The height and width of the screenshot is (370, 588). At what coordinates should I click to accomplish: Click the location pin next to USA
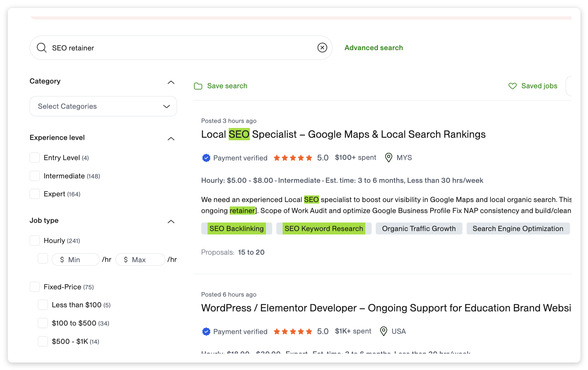coord(384,331)
